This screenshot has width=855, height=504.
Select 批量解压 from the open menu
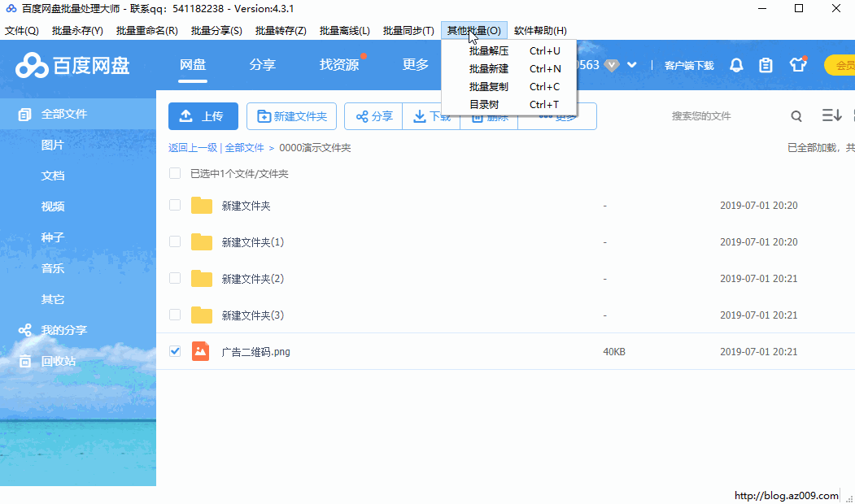click(x=491, y=50)
